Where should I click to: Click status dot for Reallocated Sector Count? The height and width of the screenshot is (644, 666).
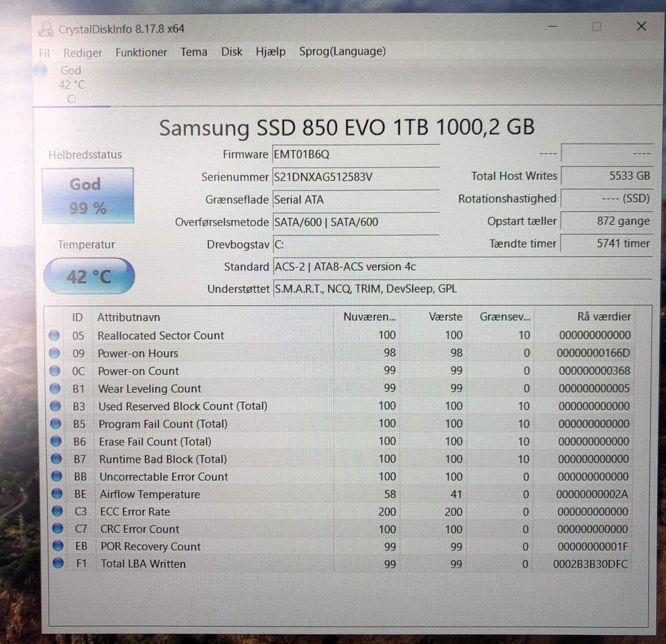[x=54, y=336]
